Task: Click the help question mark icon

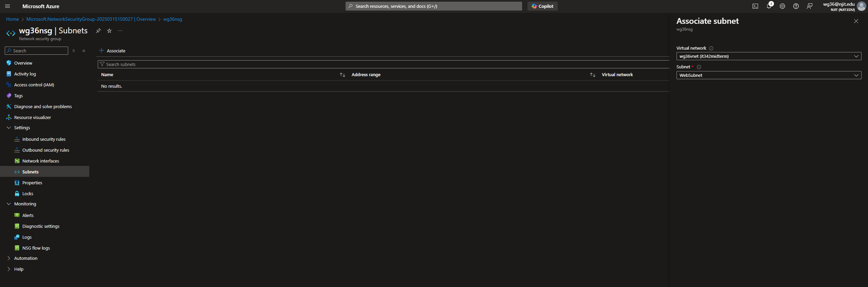Action: [x=796, y=6]
